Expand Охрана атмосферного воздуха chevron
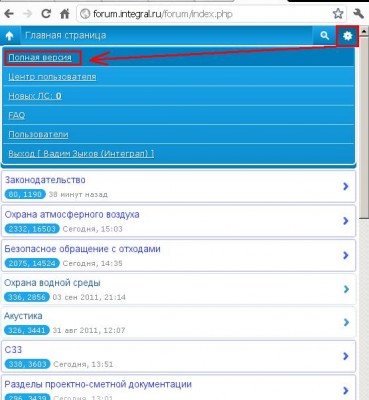 click(x=346, y=221)
